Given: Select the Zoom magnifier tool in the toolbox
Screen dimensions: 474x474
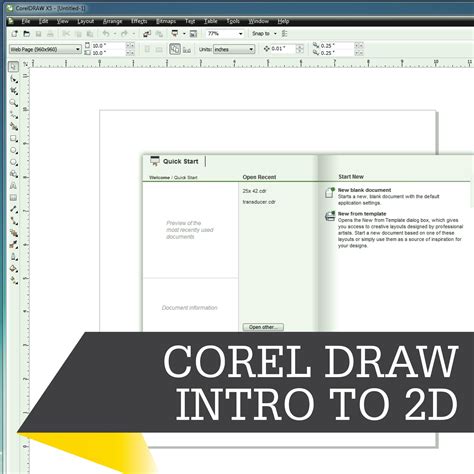Looking at the screenshot, I should (x=14, y=103).
